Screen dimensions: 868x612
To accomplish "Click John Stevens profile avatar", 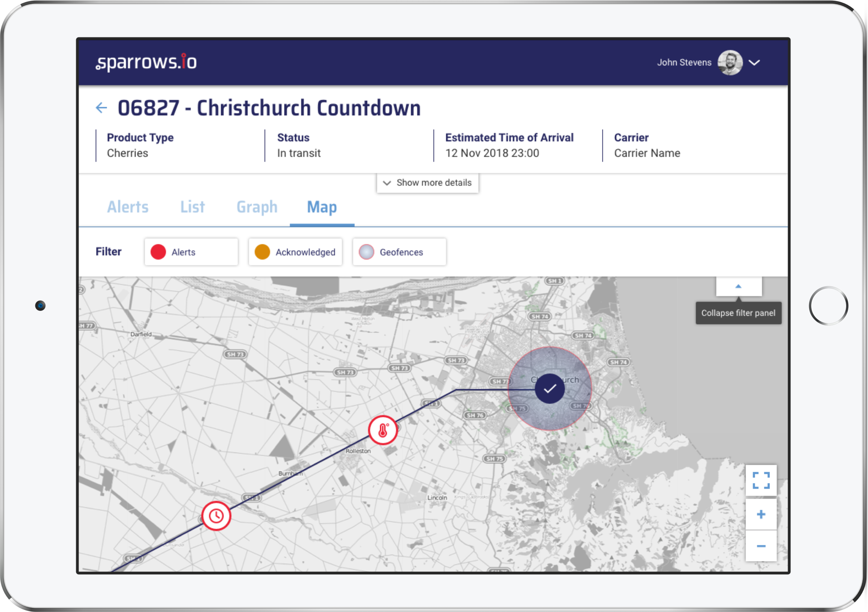I will click(730, 62).
